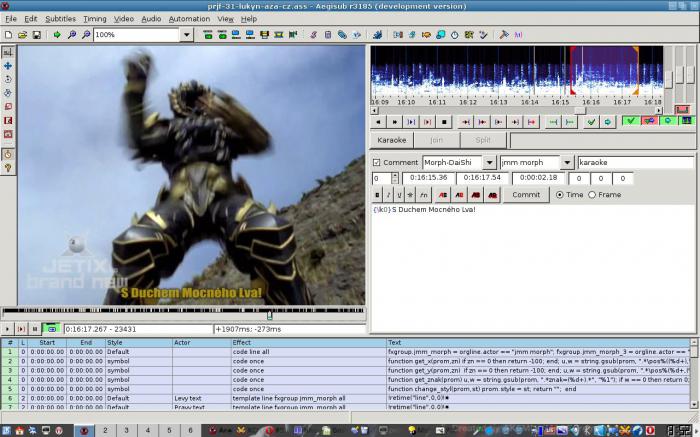Select the Frame radio button
The image size is (700, 437).
pos(592,195)
